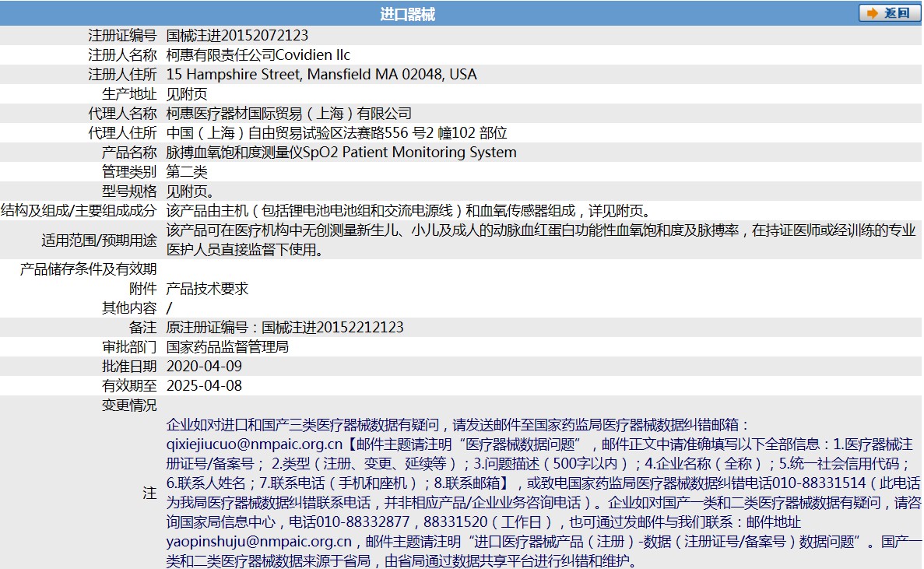The width and height of the screenshot is (924, 569).
Task: Select product name SpO2 Patient Monitoring System
Action: pyautogui.click(x=409, y=152)
